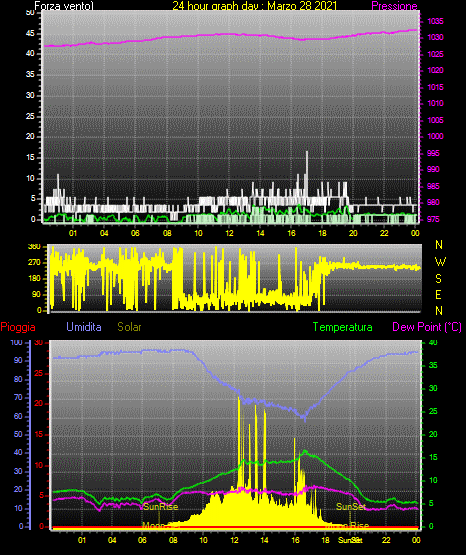Click the blue 'Umidita' legend label

point(84,327)
